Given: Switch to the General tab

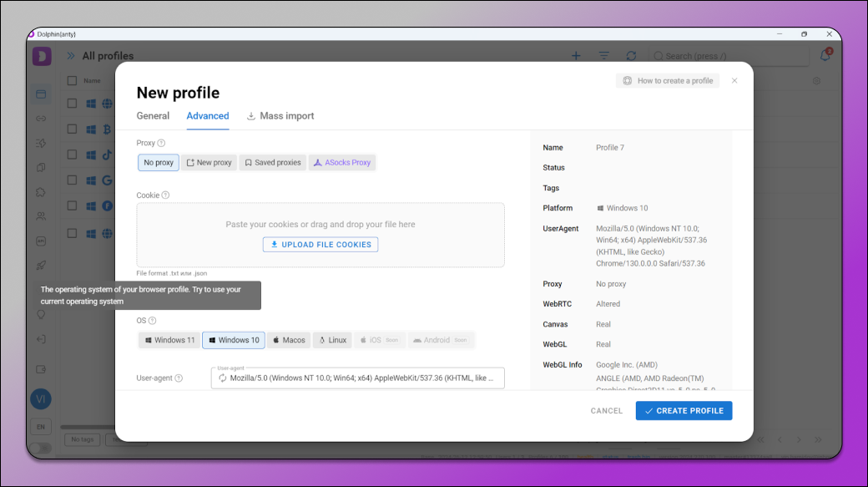Looking at the screenshot, I should pyautogui.click(x=153, y=116).
